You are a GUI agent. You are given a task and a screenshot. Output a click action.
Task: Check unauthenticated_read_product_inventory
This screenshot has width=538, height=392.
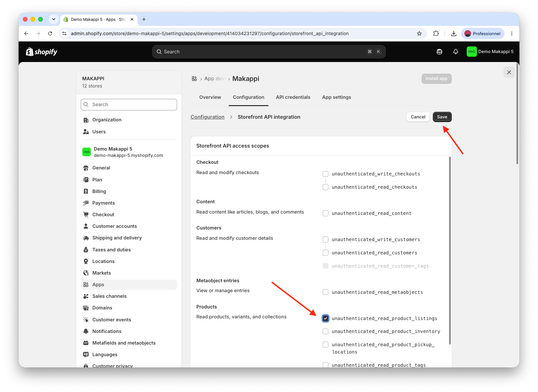326,331
